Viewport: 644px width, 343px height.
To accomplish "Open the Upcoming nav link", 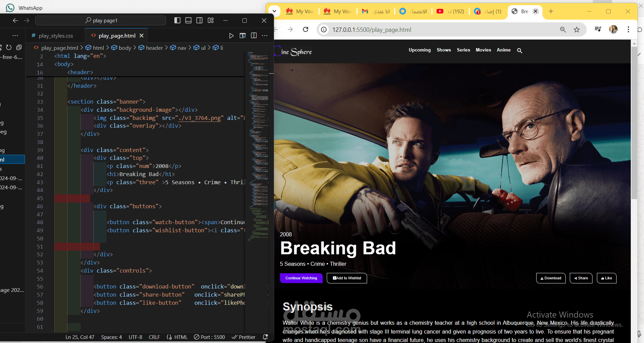I will [x=420, y=50].
